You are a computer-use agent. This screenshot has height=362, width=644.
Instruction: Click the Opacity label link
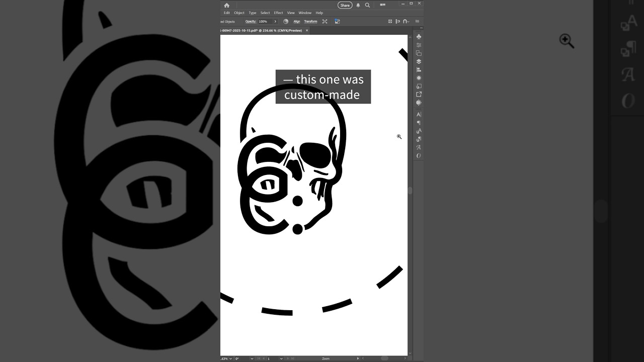point(251,22)
